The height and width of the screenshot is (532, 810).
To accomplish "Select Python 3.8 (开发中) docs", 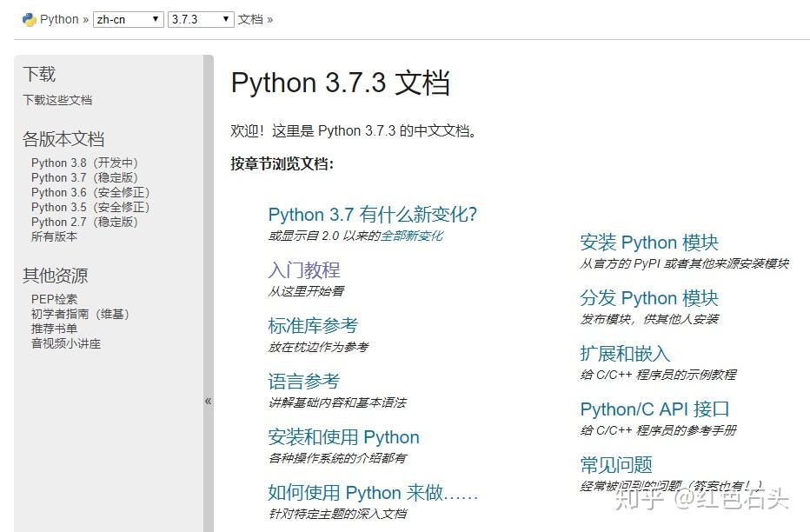I will coord(84,163).
